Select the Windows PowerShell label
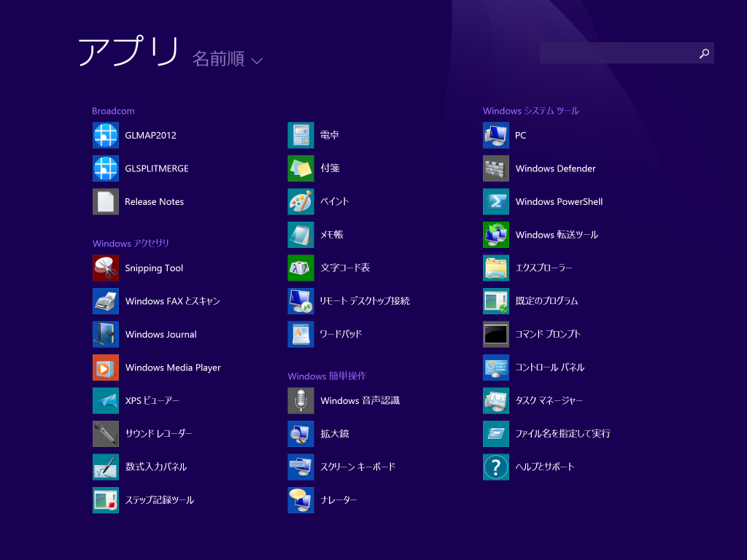This screenshot has height=560, width=747. [x=559, y=201]
